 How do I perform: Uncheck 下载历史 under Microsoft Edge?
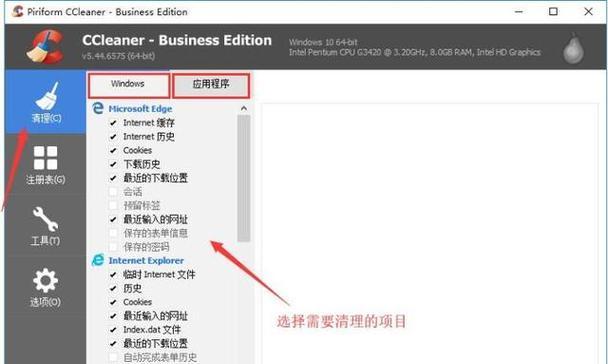113,164
